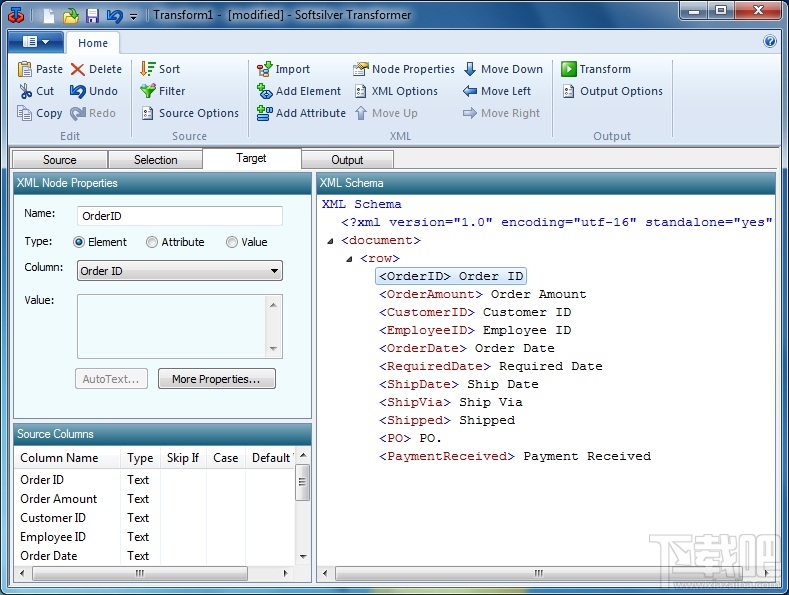The image size is (789, 595).
Task: Select the <RequiredDate> schema node
Action: (491, 366)
